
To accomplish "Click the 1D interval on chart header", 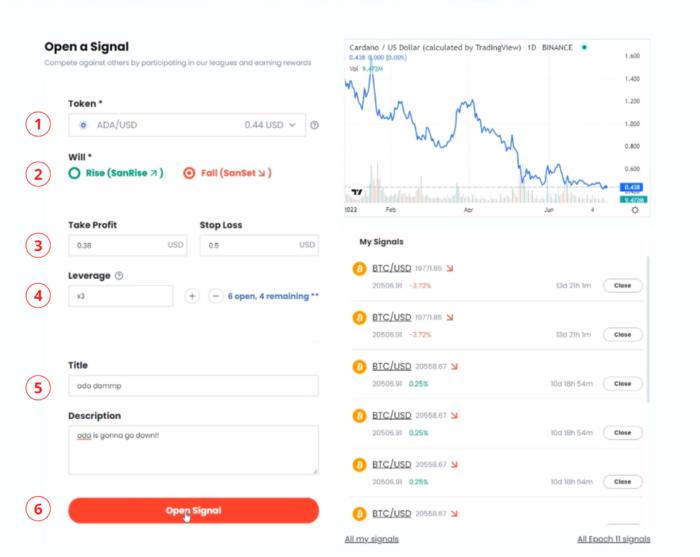I will coord(531,47).
